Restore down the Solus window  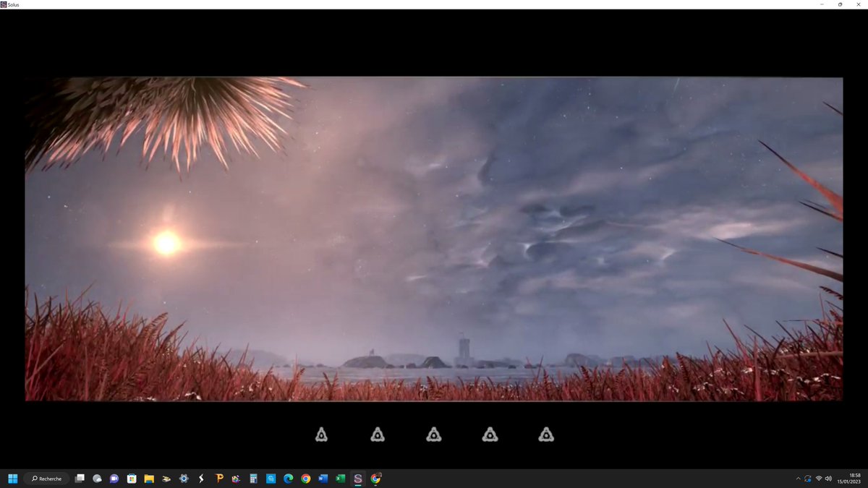pos(840,4)
